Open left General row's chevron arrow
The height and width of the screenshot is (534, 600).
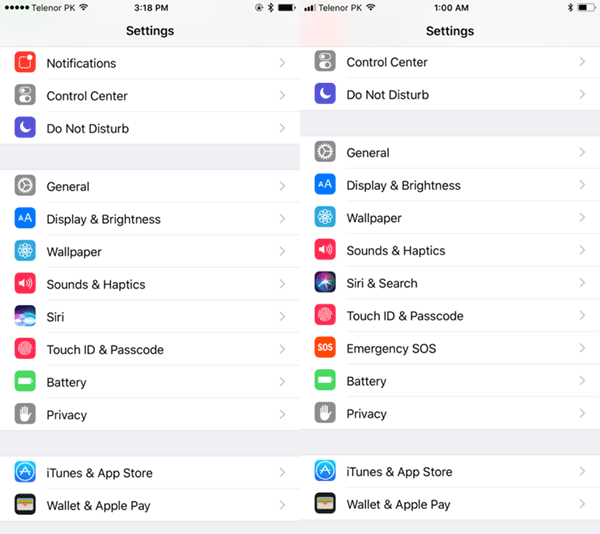282,186
